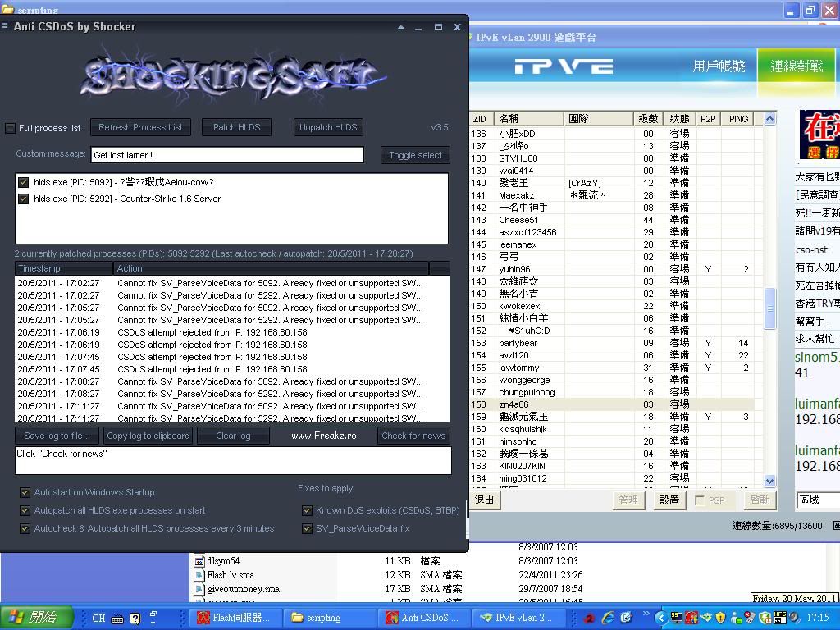Open the giveoutmoney.sma file icon
This screenshot has width=840, height=630.
click(199, 589)
